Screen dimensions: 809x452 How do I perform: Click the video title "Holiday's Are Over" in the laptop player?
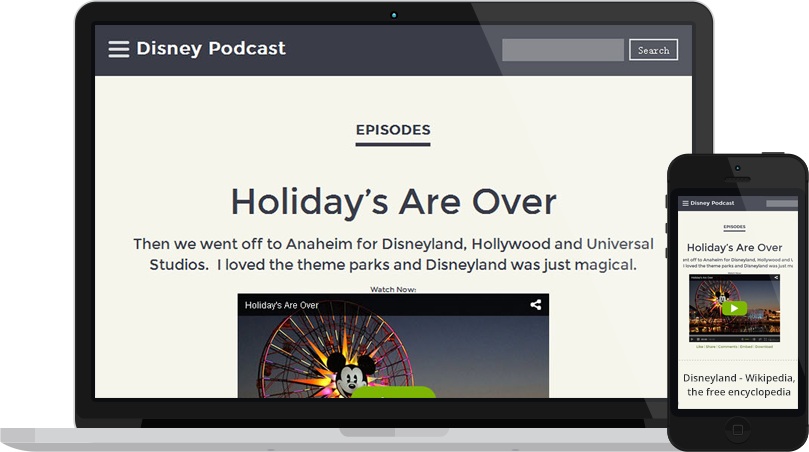tap(281, 305)
